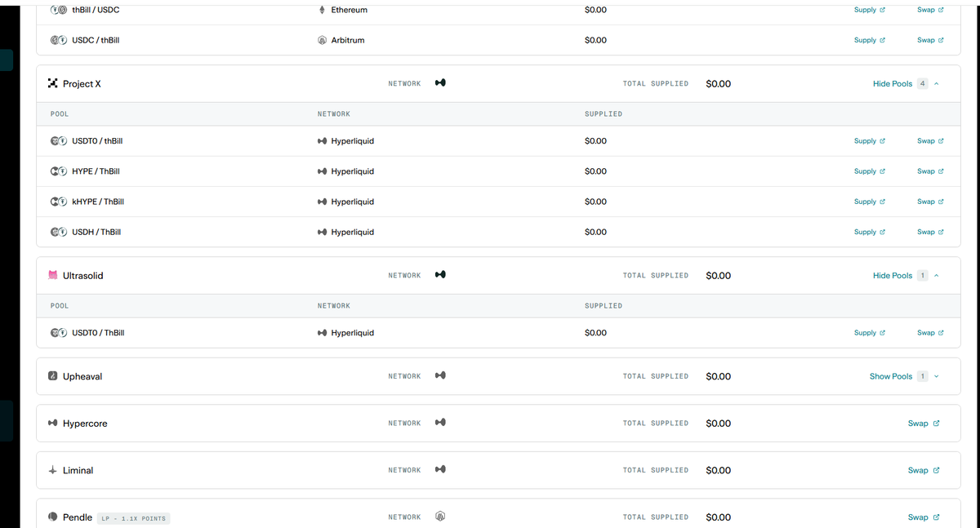Viewport: 980px width, 528px height.
Task: Click the token pair icon for USDH / ThBill
Action: (58, 232)
